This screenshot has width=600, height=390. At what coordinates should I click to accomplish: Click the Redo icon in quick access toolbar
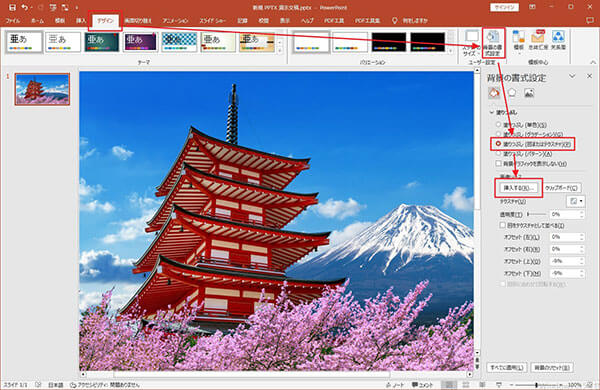point(40,7)
